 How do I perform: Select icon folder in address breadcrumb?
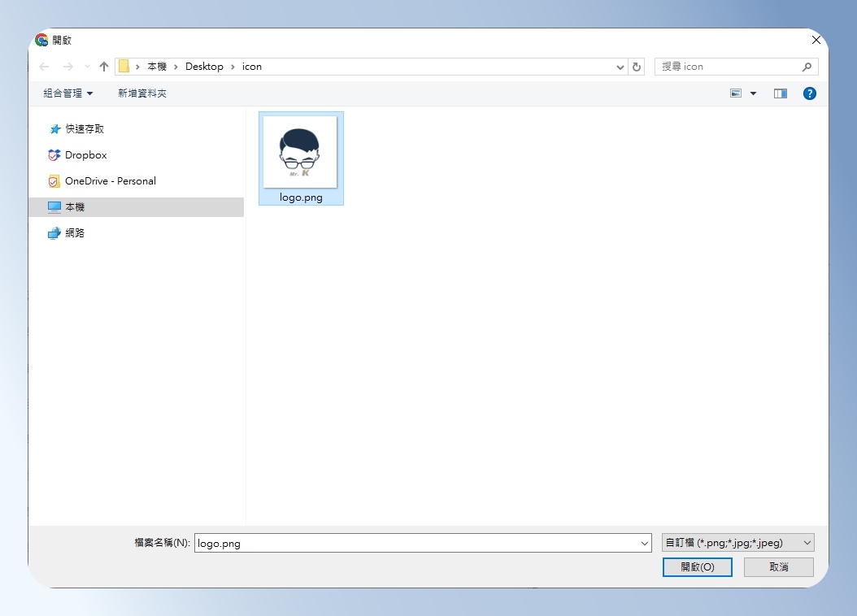(x=252, y=66)
